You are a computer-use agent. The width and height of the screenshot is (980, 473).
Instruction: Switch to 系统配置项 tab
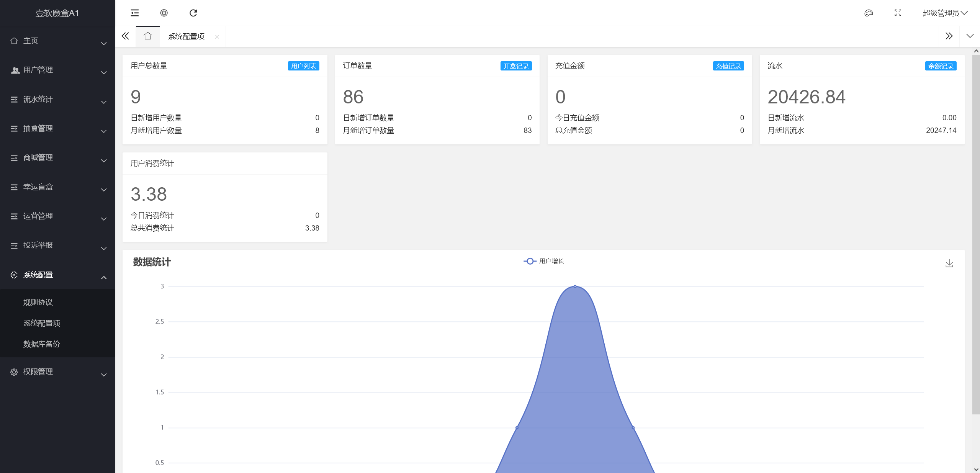(187, 36)
